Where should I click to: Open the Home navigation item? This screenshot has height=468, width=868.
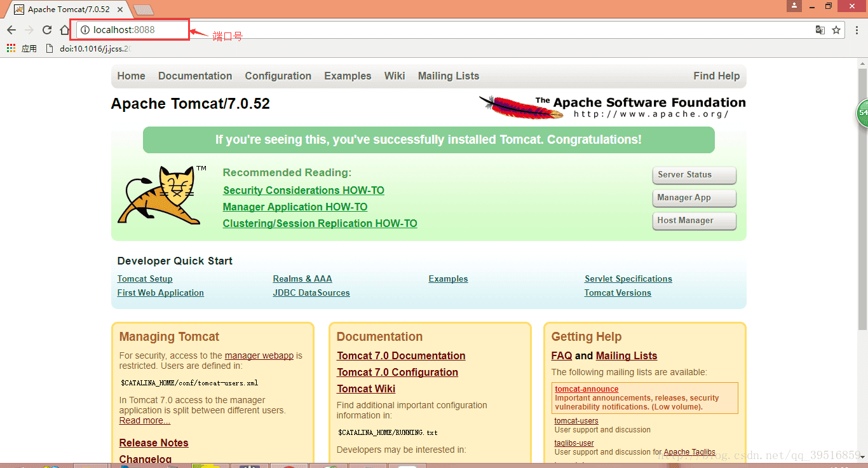(132, 76)
